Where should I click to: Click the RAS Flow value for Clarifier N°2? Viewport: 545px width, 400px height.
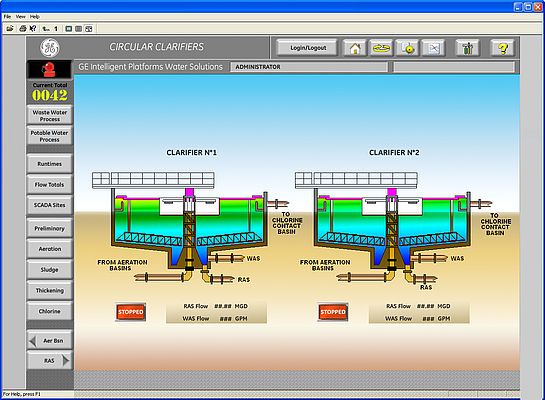pos(425,306)
